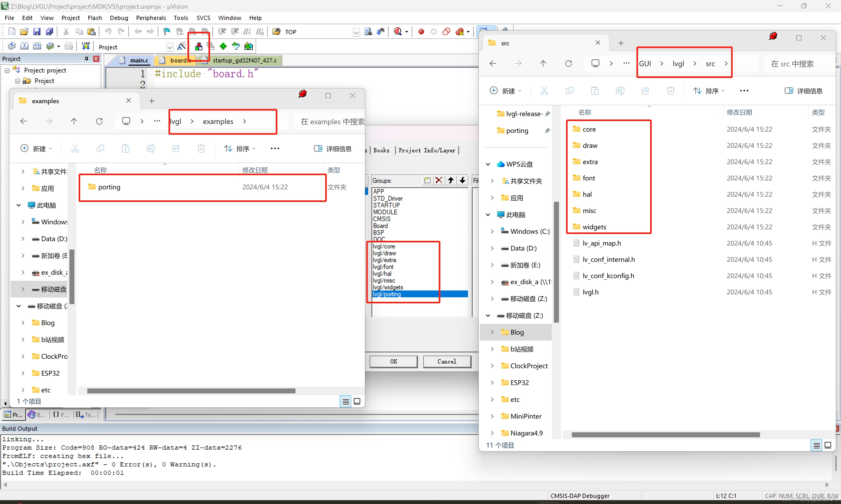The image size is (841, 504).
Task: Click the new group icon beside Groups
Action: [x=427, y=180]
